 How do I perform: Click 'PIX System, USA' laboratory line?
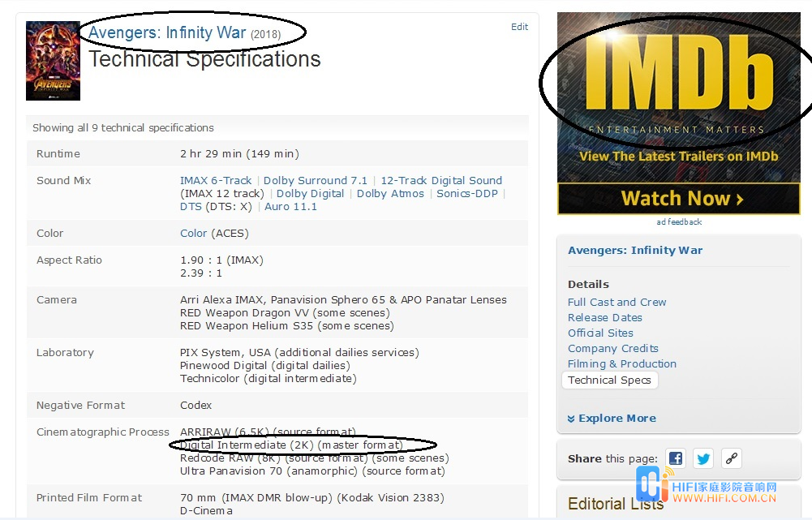(x=299, y=353)
